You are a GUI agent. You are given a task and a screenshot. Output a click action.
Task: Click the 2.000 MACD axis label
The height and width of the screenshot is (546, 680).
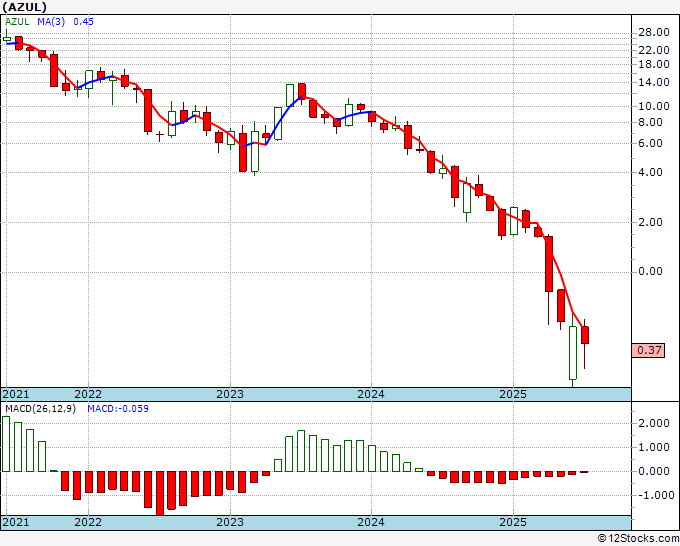click(654, 423)
